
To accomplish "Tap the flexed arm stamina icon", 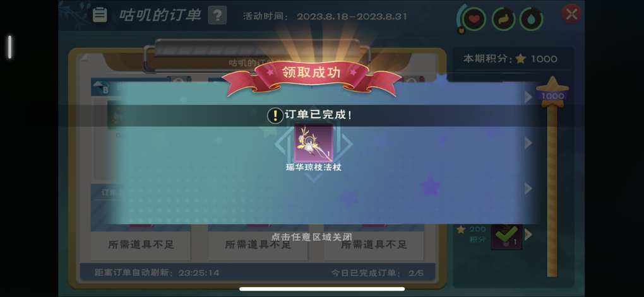I will coord(504,19).
